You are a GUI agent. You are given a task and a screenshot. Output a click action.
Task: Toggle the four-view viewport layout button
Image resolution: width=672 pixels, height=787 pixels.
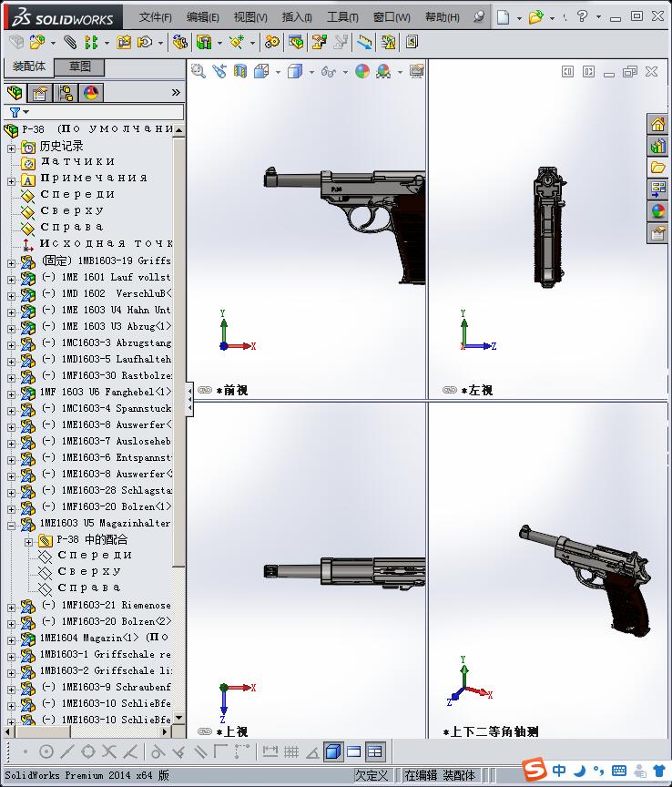pyautogui.click(x=375, y=751)
